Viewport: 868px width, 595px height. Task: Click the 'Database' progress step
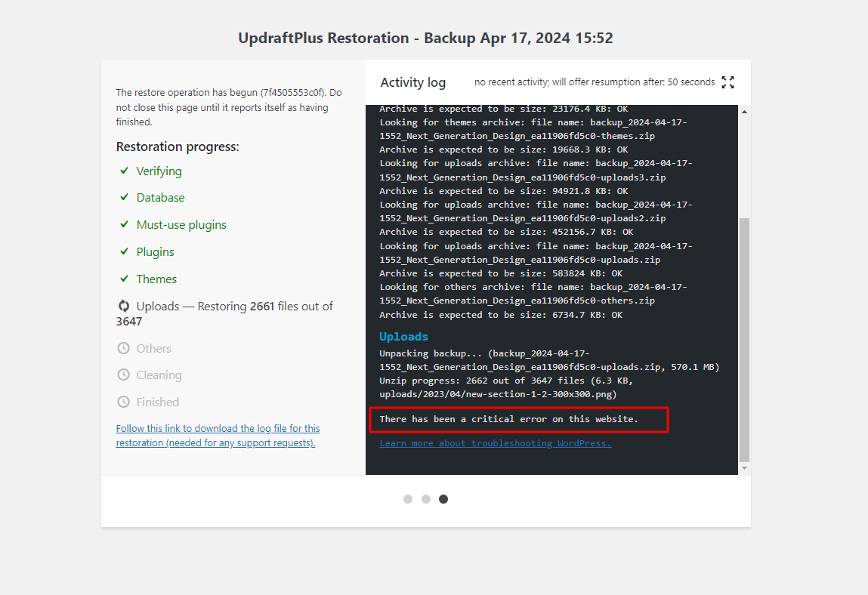[x=161, y=198]
